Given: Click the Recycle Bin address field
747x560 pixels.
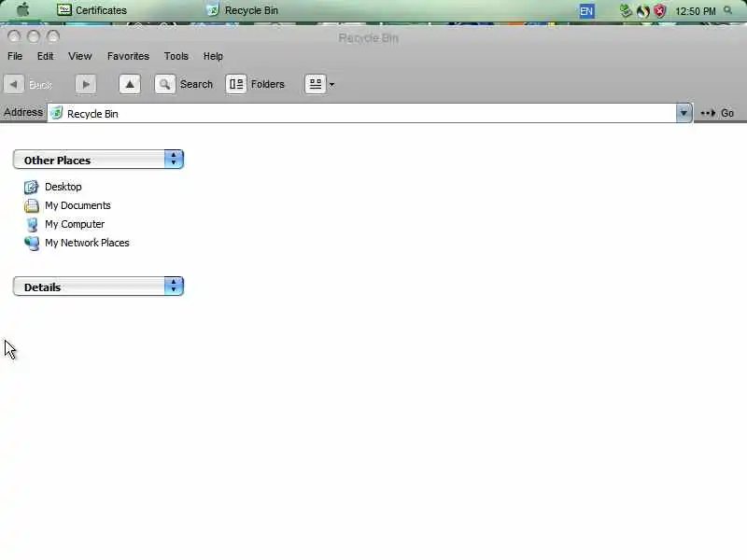Looking at the screenshot, I should pyautogui.click(x=362, y=113).
